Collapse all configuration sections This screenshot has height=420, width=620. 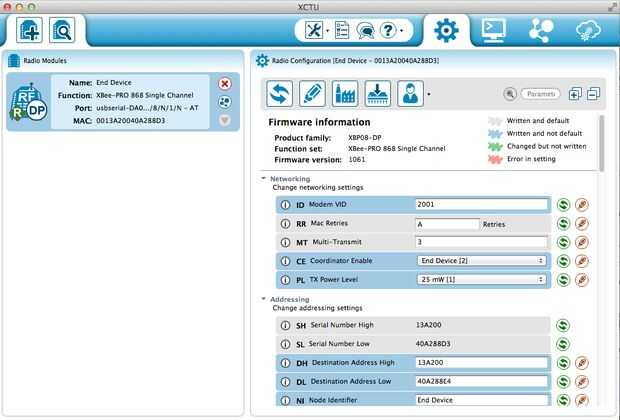click(x=594, y=94)
